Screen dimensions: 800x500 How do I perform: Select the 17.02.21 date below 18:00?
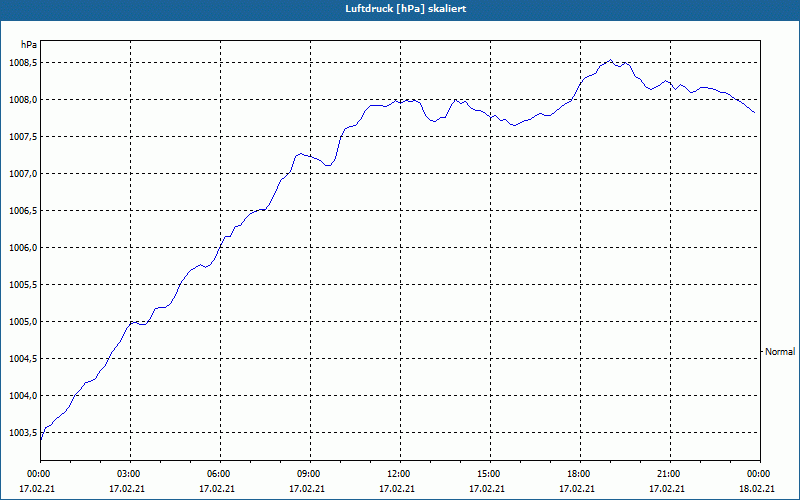[577, 489]
